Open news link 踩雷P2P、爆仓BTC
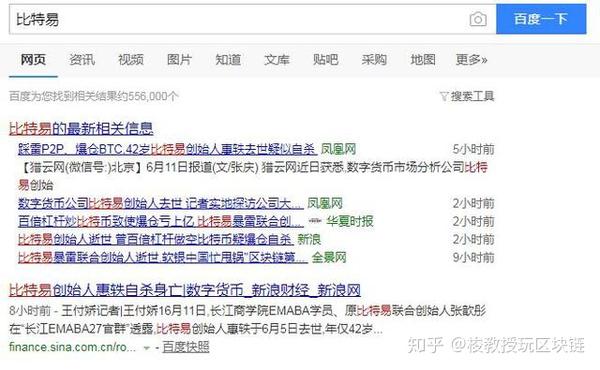Screen dimensions: 600x370 click(168, 149)
